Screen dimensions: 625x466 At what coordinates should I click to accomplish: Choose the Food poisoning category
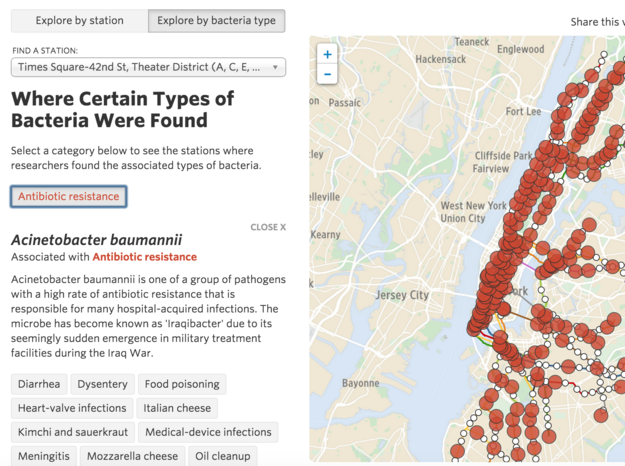coord(182,384)
